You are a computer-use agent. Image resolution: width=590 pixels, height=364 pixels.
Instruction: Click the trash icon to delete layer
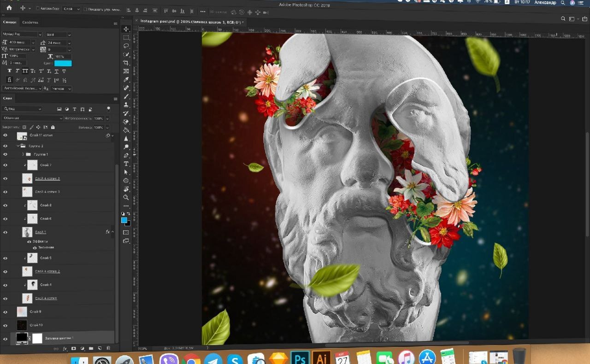point(108,348)
